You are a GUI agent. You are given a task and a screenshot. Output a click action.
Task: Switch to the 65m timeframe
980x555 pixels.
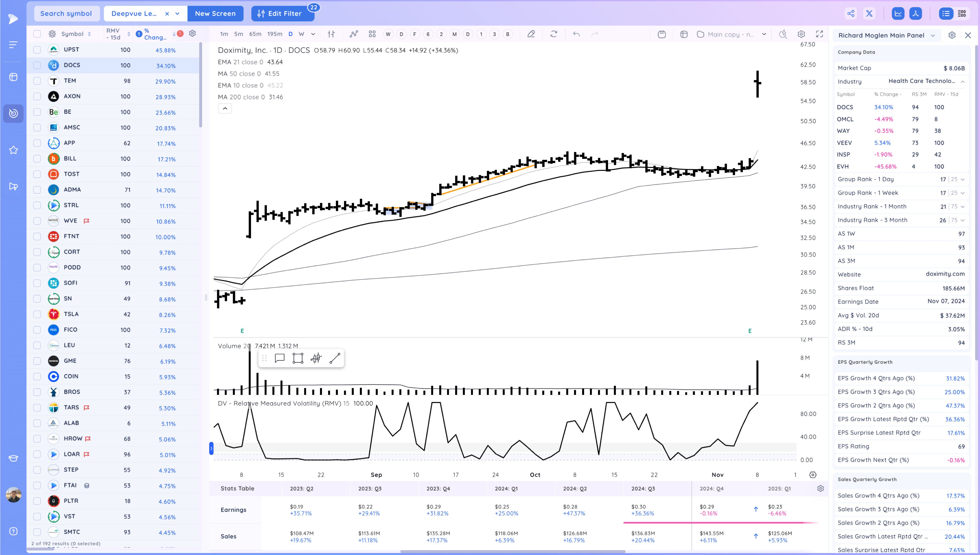coord(255,34)
